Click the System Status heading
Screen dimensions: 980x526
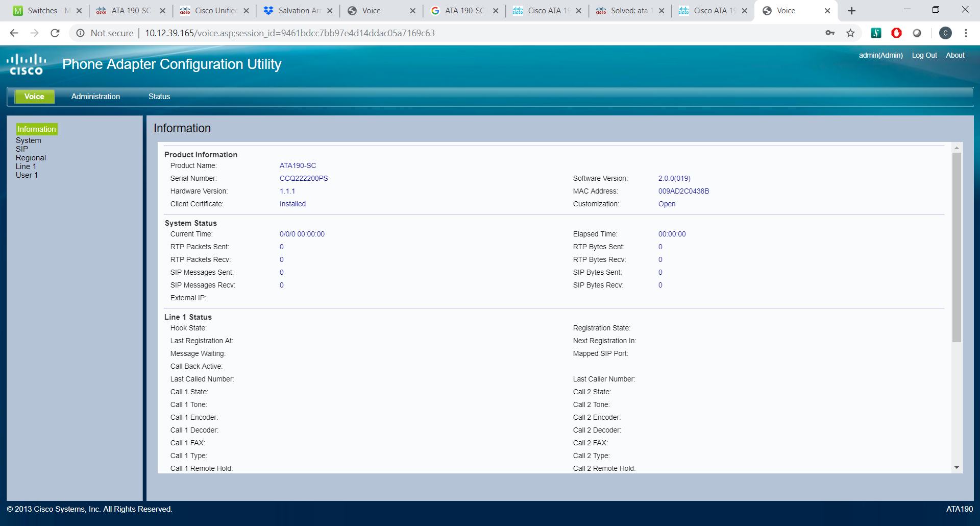(190, 223)
